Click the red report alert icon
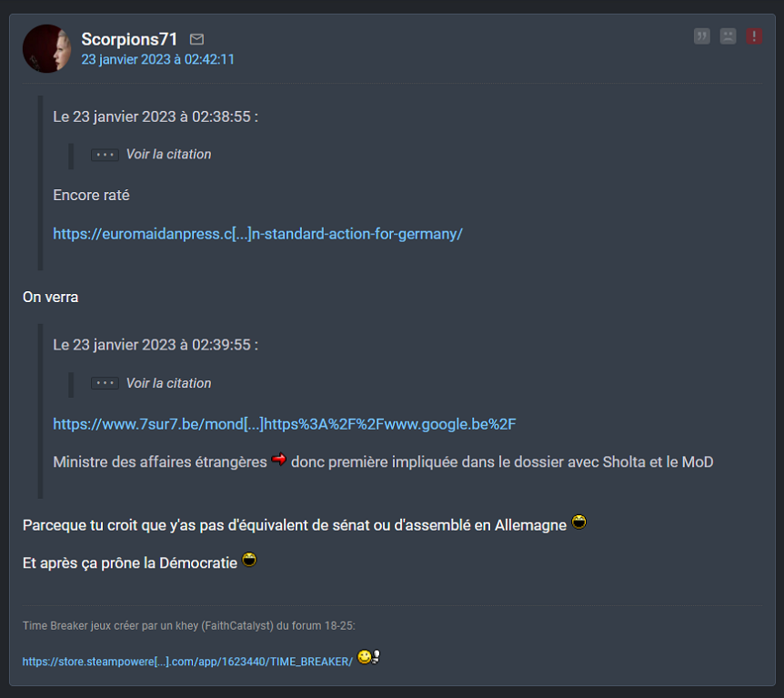The height and width of the screenshot is (698, 784). pyautogui.click(x=754, y=36)
